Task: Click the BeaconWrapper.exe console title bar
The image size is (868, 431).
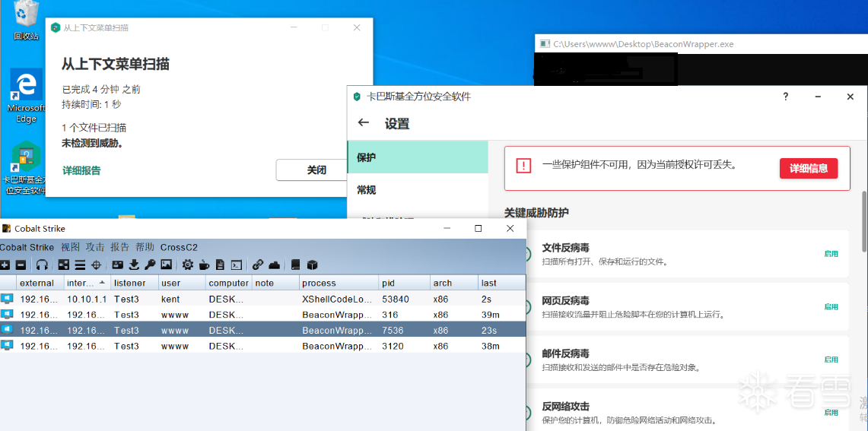Action: 701,44
